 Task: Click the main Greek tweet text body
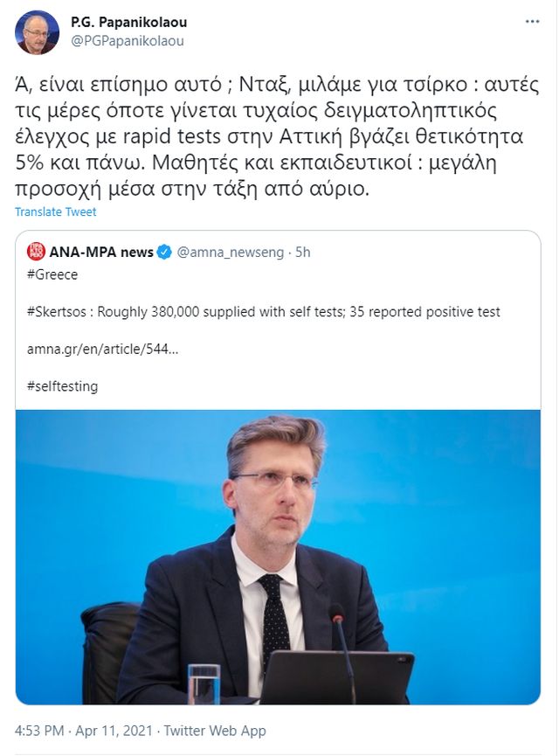(277, 136)
